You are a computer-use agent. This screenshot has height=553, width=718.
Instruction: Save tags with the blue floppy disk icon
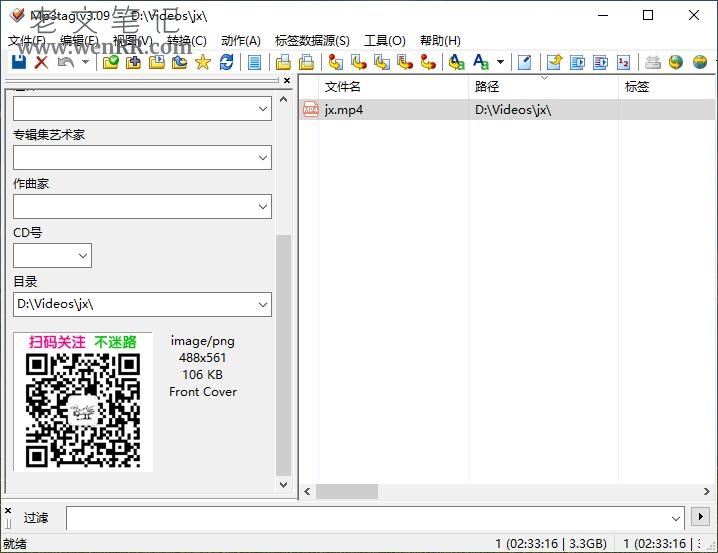(x=19, y=62)
